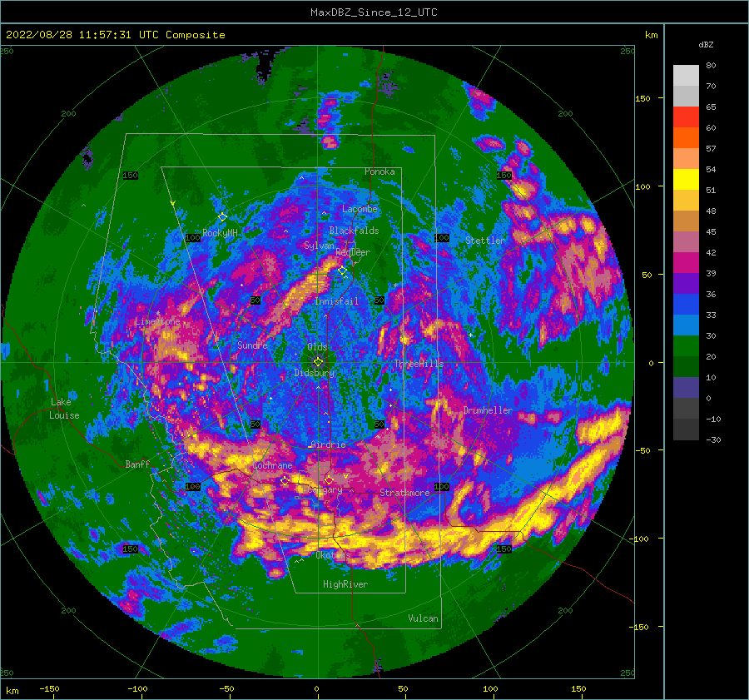Select the Ponoka city label

coord(379,171)
